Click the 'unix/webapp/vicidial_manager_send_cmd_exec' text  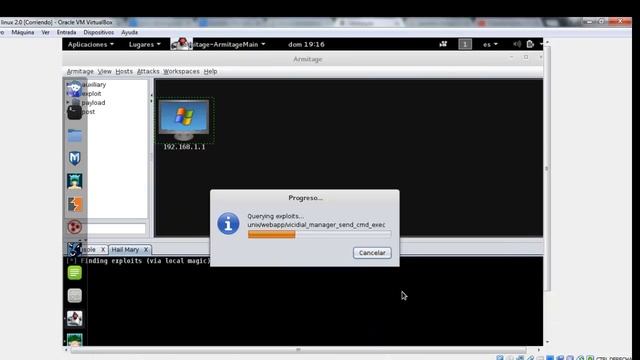click(x=316, y=224)
